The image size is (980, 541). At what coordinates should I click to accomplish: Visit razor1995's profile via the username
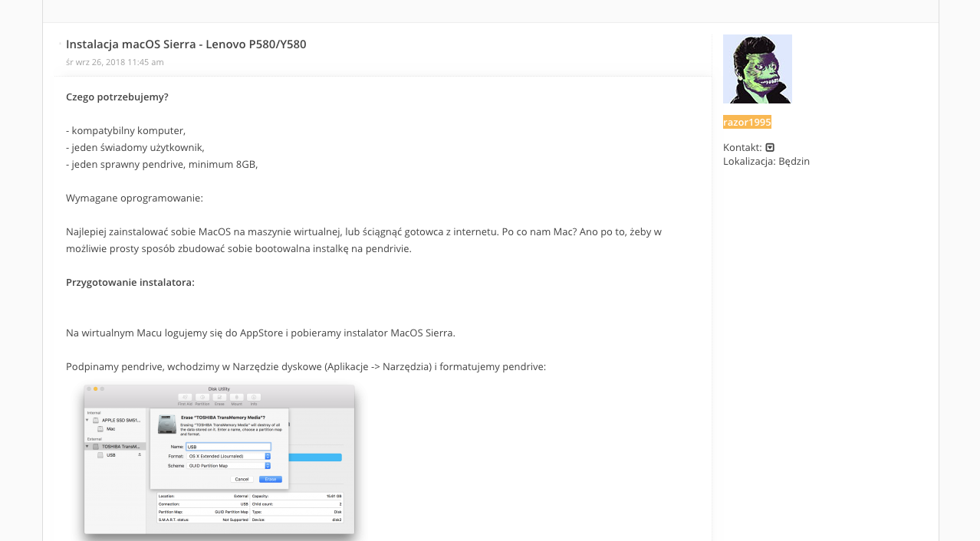(x=747, y=122)
